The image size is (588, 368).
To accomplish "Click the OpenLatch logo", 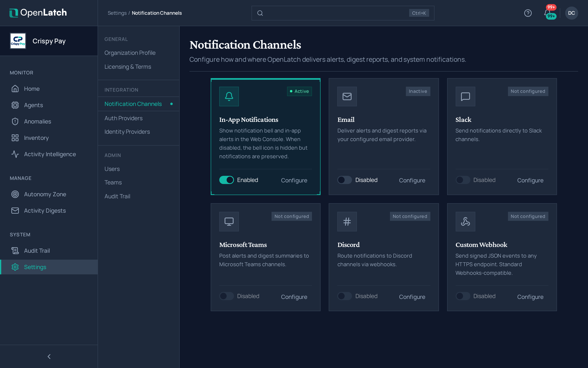I will click(x=38, y=13).
